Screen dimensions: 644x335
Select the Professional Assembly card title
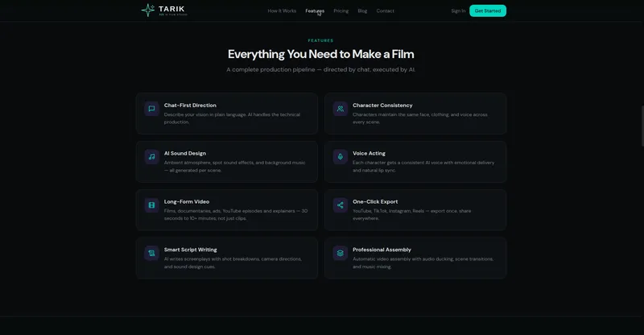click(382, 250)
